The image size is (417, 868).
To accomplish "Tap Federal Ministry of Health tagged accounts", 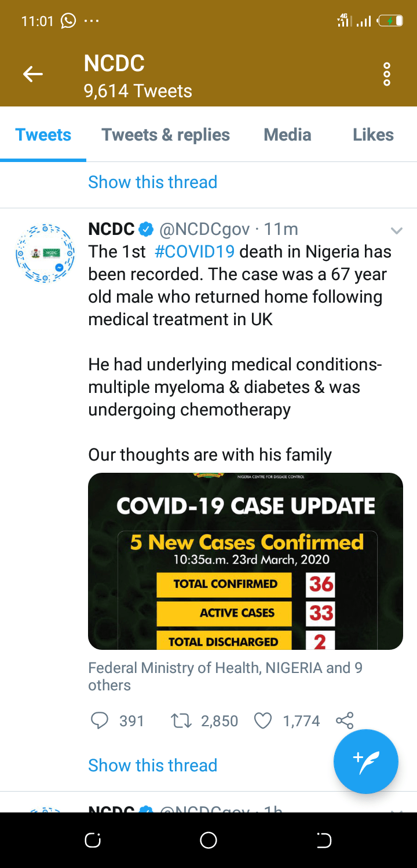I will click(x=225, y=676).
